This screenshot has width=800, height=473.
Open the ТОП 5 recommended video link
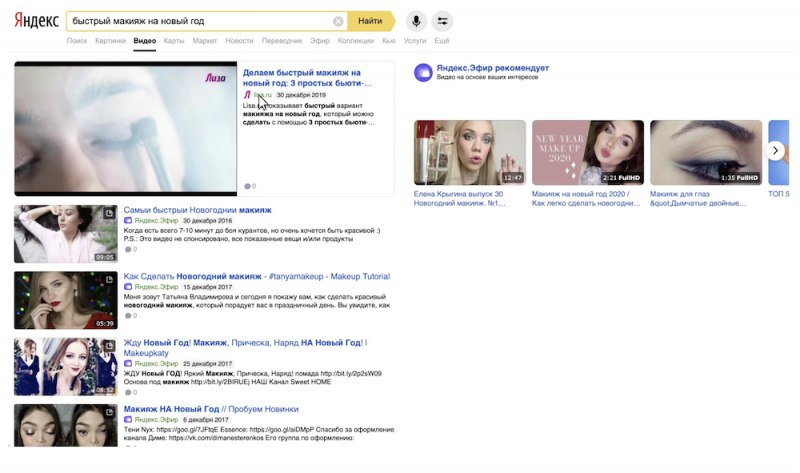click(779, 194)
